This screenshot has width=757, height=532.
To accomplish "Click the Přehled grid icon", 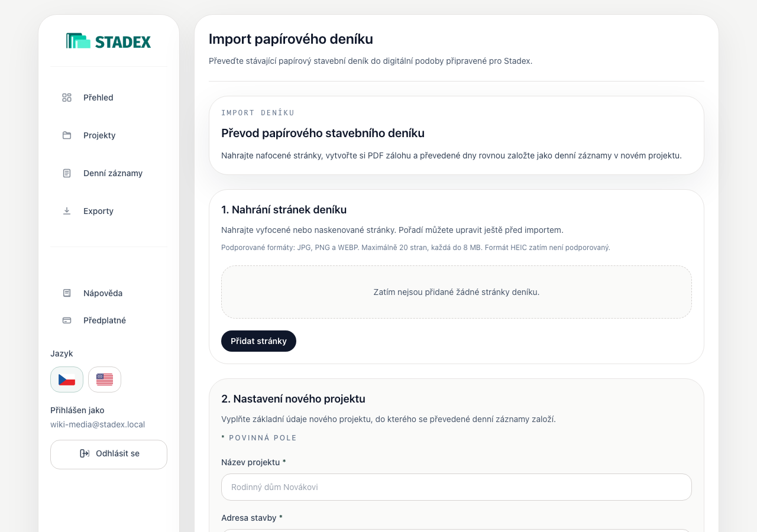I will coord(67,98).
